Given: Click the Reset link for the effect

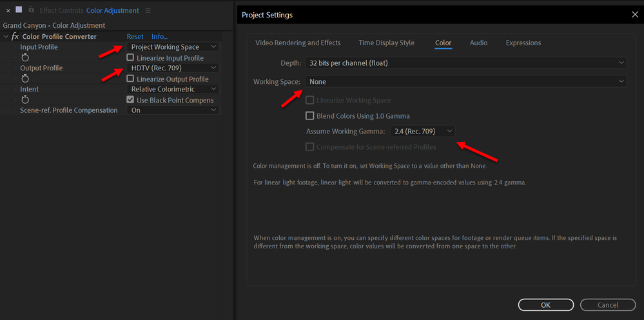Looking at the screenshot, I should pyautogui.click(x=135, y=37).
